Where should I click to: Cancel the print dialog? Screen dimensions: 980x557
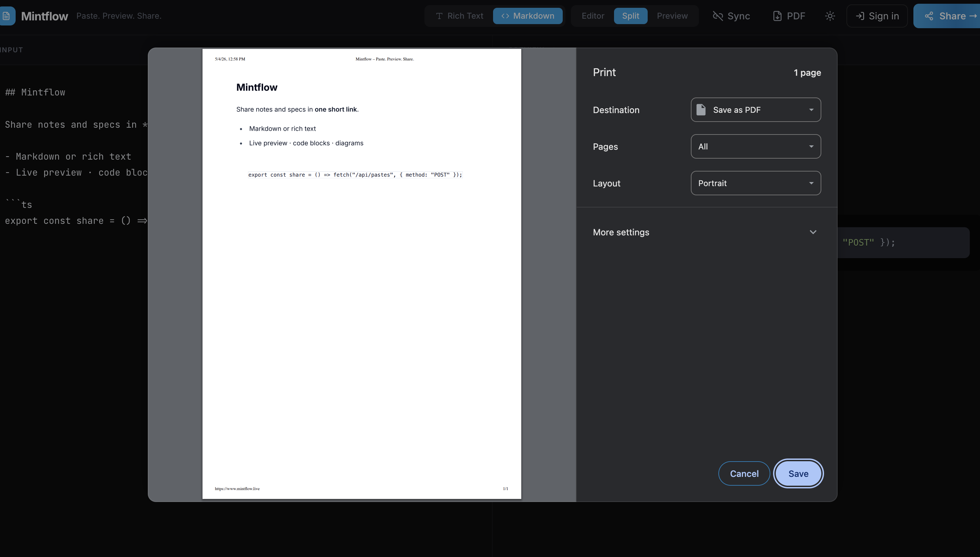click(744, 473)
